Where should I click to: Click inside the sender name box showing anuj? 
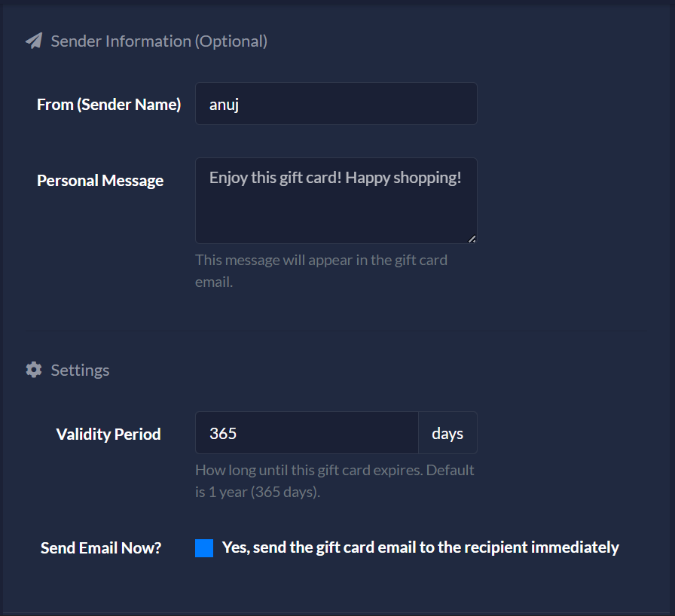tap(335, 104)
